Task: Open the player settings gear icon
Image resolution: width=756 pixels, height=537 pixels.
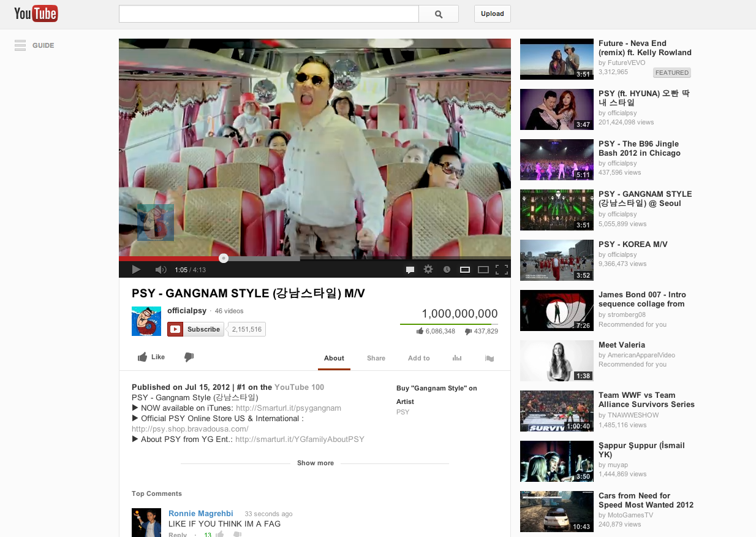Action: click(428, 270)
